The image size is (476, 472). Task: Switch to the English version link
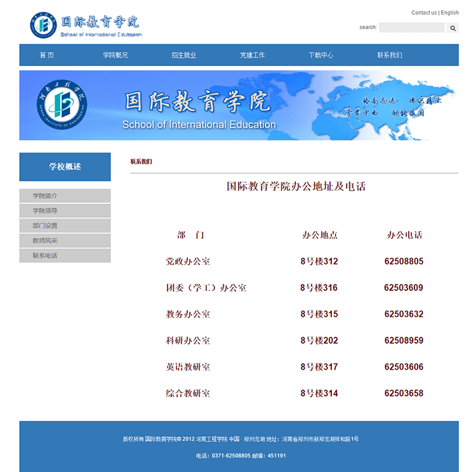(449, 13)
